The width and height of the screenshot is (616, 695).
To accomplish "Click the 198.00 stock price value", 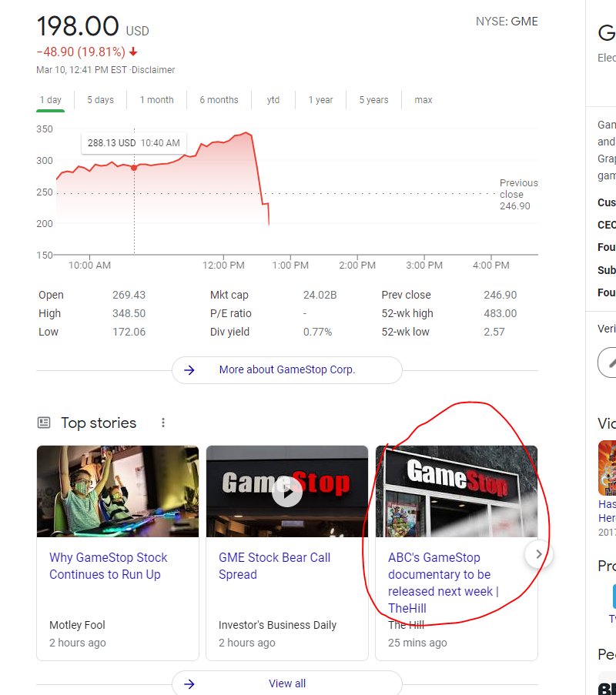I will [x=78, y=25].
